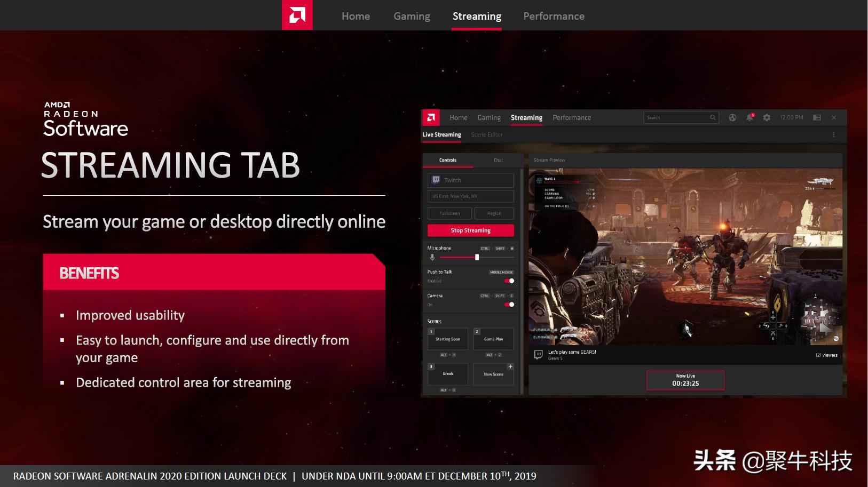Click the Now Live 00:23:25 timer box
Screen dimensions: 868x487
click(685, 380)
